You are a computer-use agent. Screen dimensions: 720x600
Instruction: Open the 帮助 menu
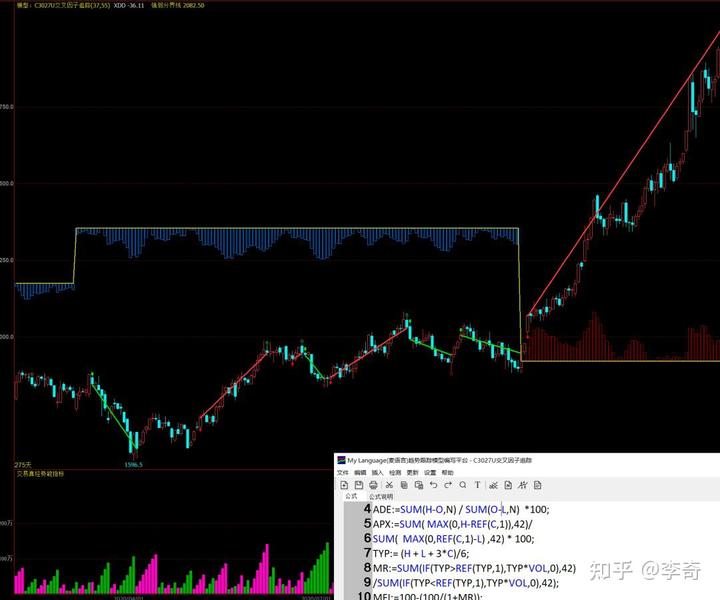click(x=447, y=473)
